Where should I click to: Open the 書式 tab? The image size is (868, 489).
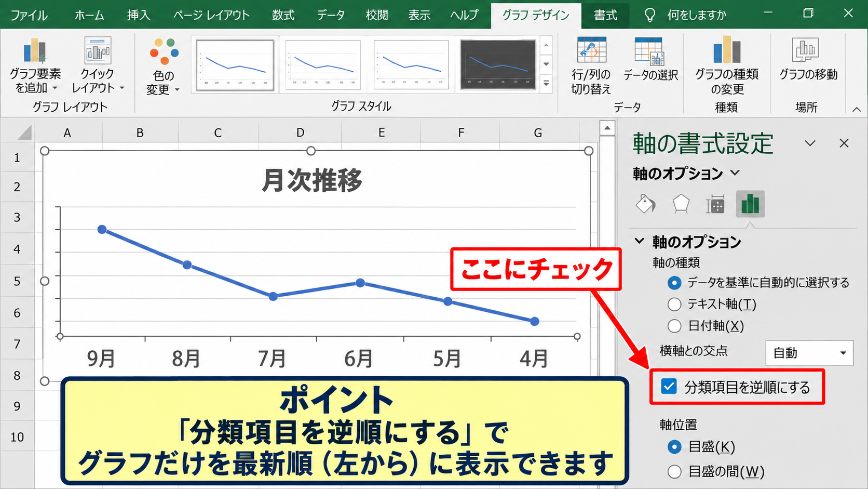click(605, 15)
